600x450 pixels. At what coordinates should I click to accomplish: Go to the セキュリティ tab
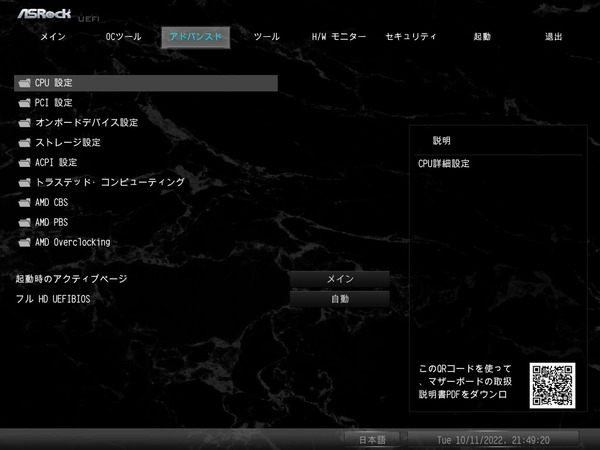click(411, 37)
